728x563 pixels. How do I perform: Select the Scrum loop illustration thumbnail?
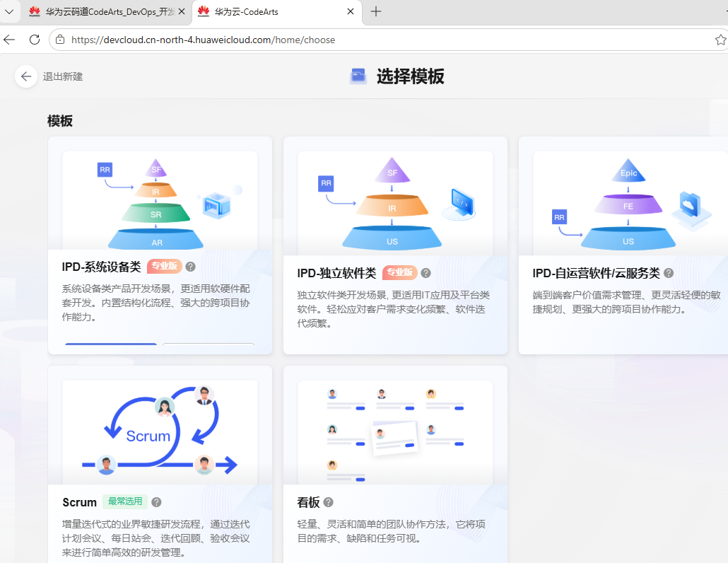(160, 432)
